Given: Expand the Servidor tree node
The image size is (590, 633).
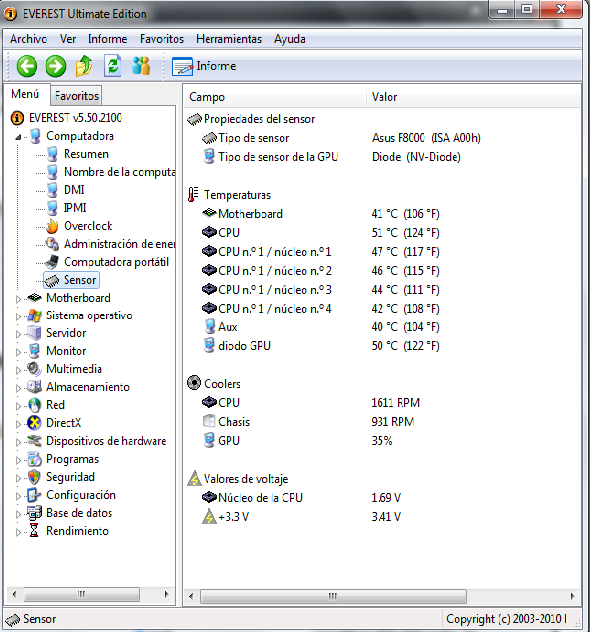Looking at the screenshot, I should (x=18, y=334).
